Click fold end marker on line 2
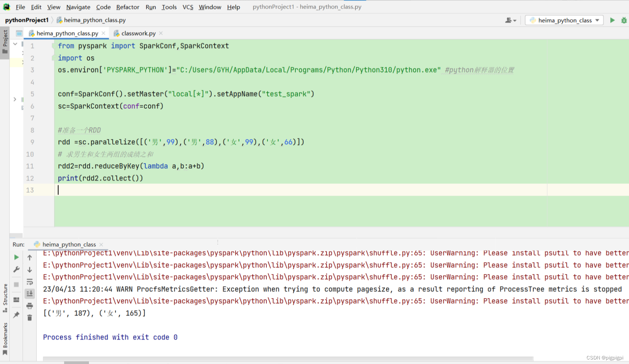The width and height of the screenshot is (629, 364). click(54, 58)
